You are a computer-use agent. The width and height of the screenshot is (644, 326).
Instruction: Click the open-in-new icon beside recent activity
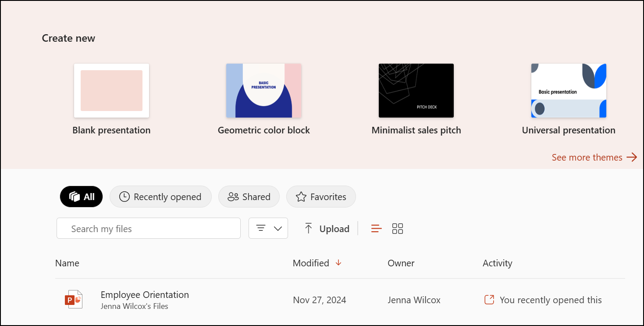[488, 299]
